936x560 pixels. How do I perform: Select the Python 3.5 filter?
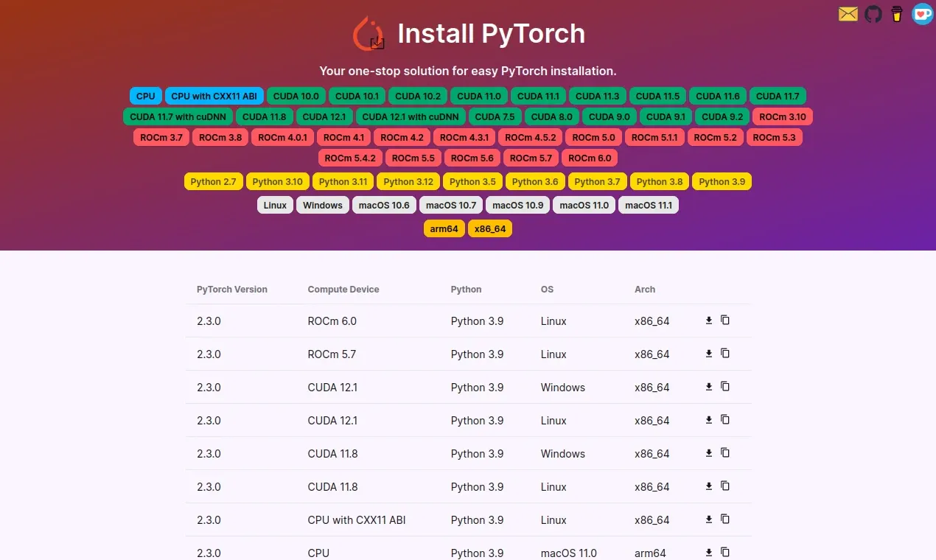point(473,181)
